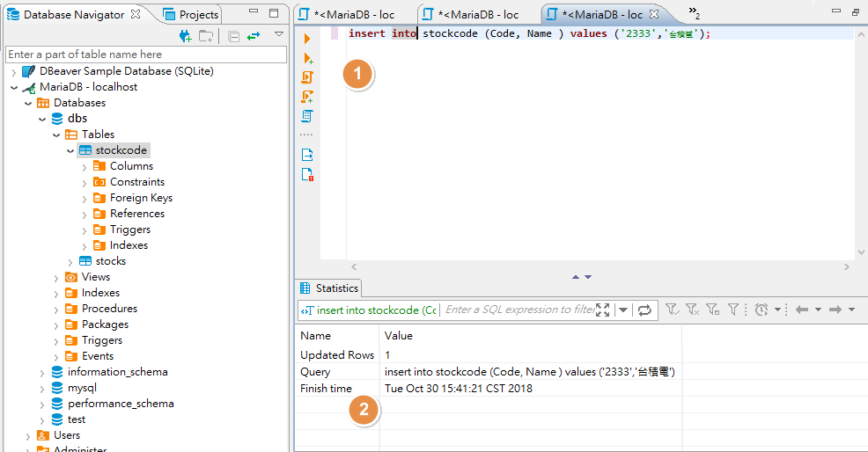The image size is (868, 452).
Task: Select the test database
Action: [x=68, y=420]
